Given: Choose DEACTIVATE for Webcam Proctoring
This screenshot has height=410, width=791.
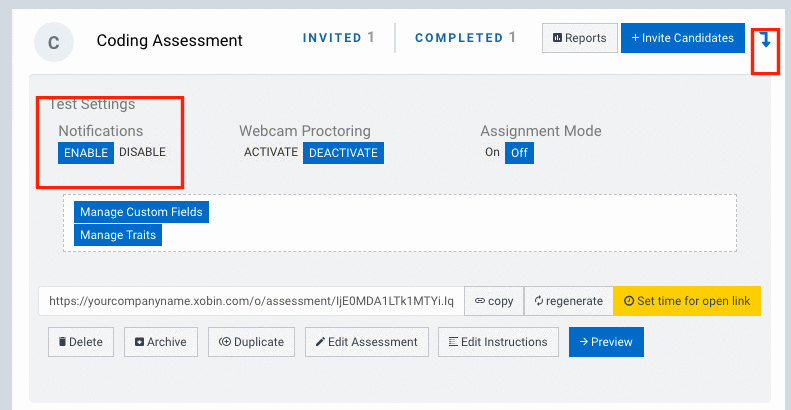Looking at the screenshot, I should 344,153.
